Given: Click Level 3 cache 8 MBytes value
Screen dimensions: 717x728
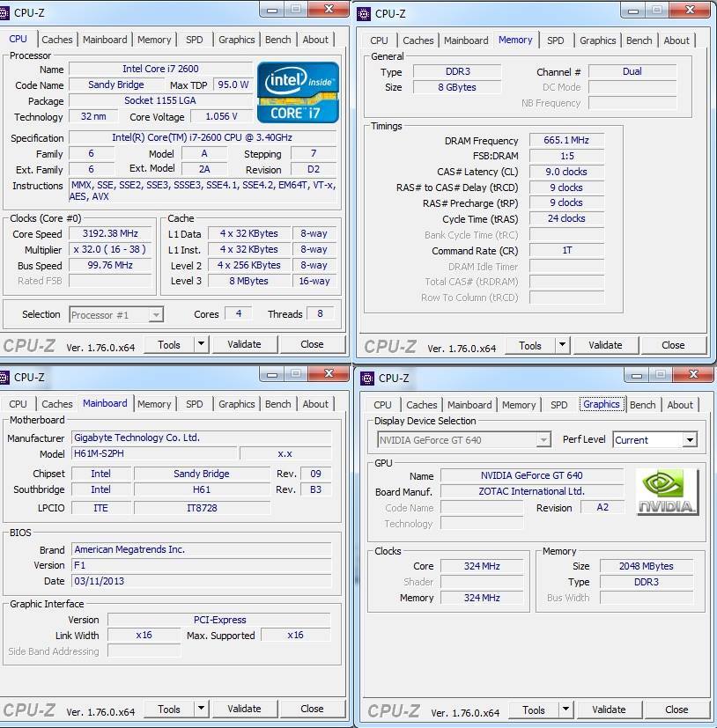Looking at the screenshot, I should (248, 281).
